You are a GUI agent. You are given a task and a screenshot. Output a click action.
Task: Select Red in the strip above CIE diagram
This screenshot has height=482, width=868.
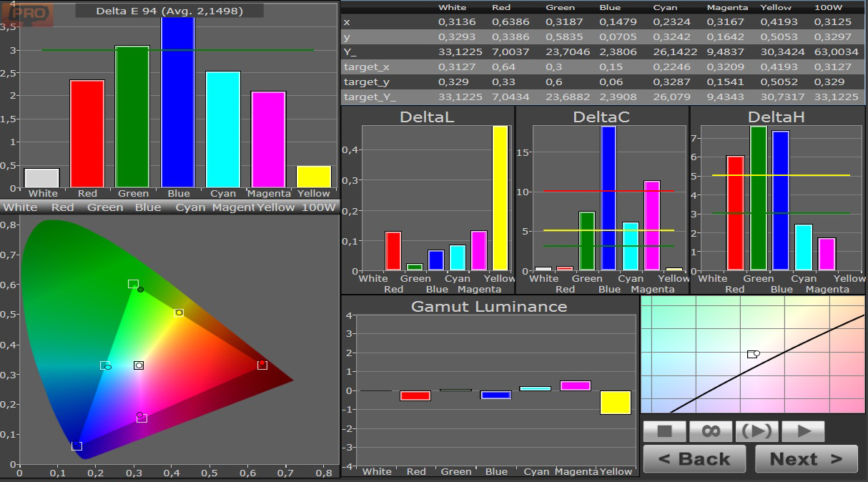point(62,207)
